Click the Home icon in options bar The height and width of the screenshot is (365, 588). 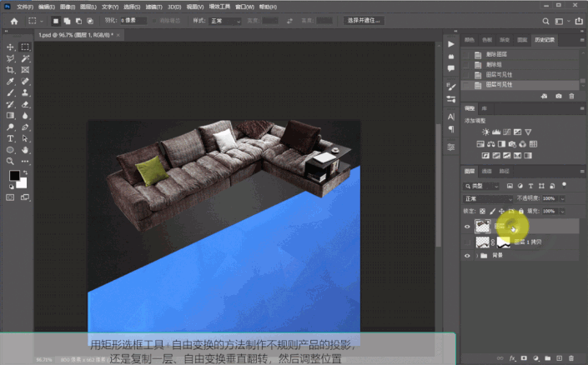(x=14, y=22)
